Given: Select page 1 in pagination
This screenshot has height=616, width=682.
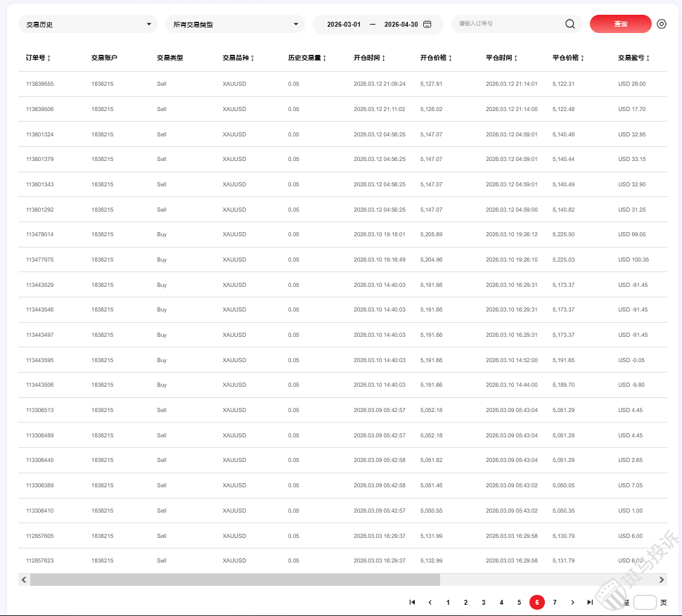Looking at the screenshot, I should pyautogui.click(x=448, y=602).
